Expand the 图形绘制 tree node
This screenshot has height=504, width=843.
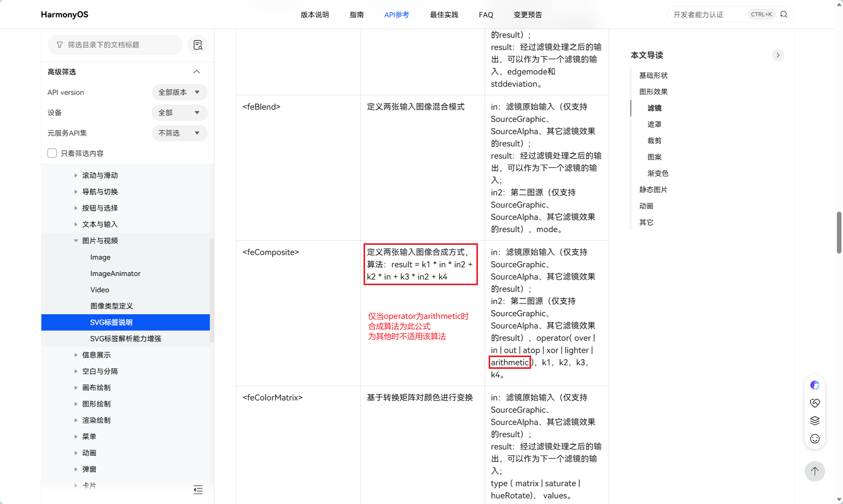point(76,404)
